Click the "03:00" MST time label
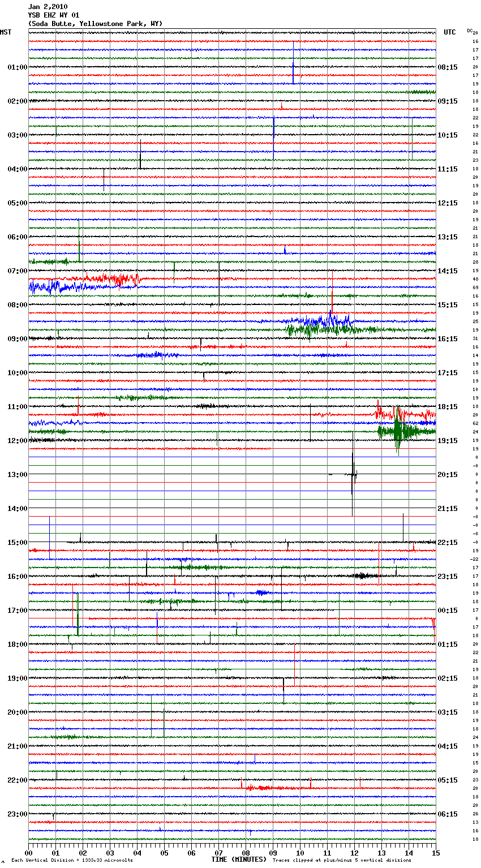This screenshot has width=481, height=868. [18, 135]
